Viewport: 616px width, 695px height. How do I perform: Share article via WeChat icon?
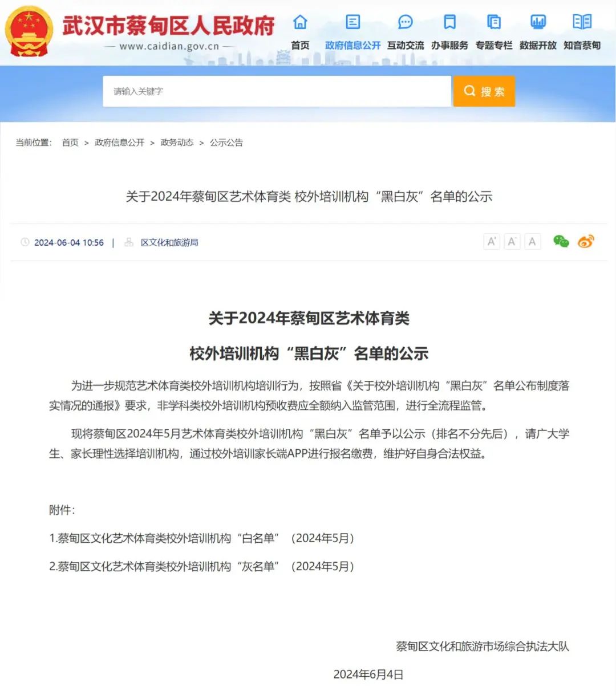pos(561,242)
